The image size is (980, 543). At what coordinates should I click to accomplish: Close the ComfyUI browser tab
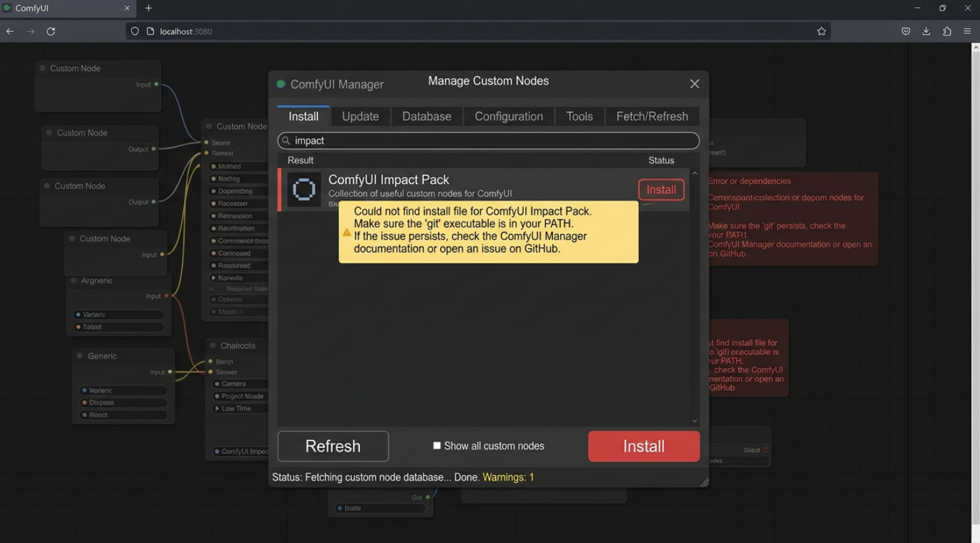coord(127,8)
